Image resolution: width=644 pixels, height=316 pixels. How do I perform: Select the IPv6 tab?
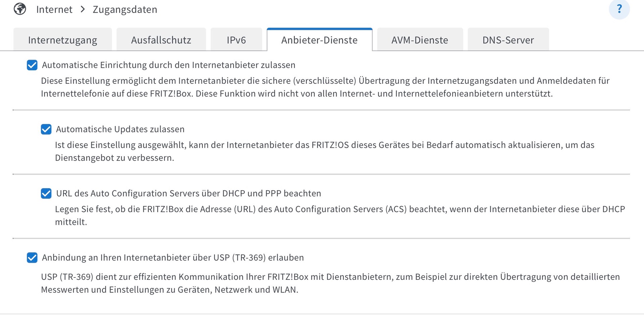pyautogui.click(x=236, y=40)
